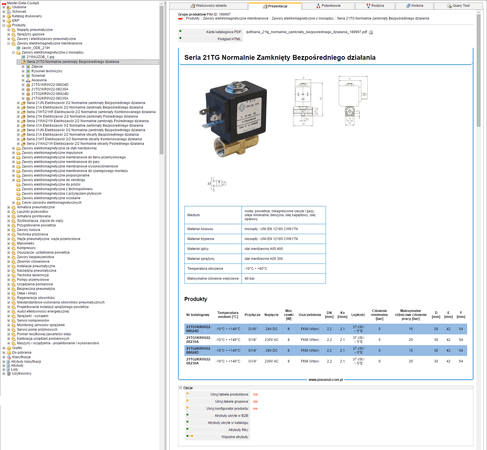
Task: Open the Query Tool tab
Action: coord(458,6)
